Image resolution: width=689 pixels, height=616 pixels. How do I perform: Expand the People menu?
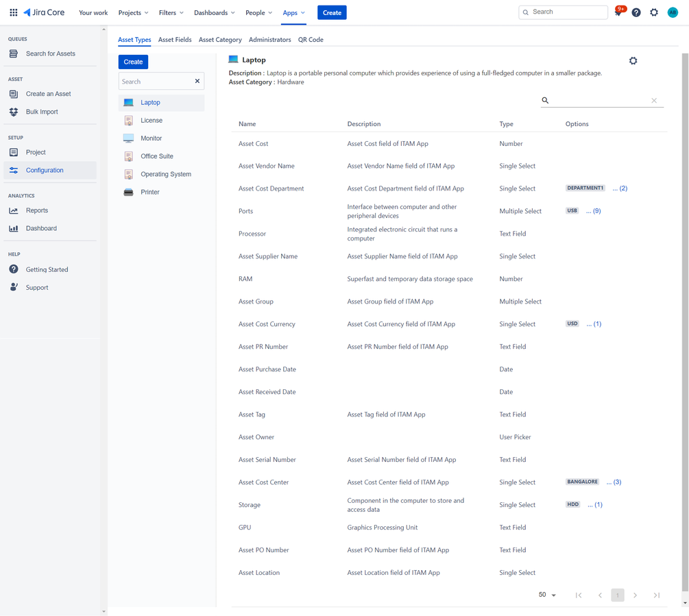tap(259, 13)
